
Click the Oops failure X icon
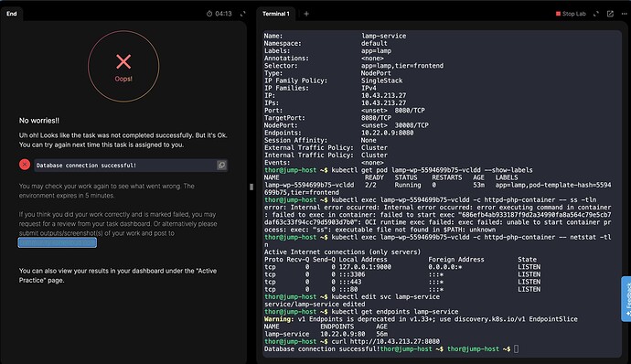pyautogui.click(x=123, y=61)
